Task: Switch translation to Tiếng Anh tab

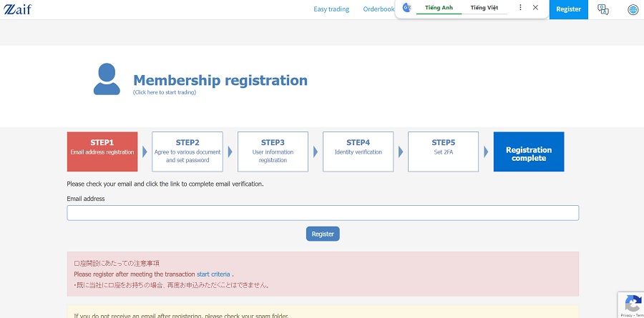Action: (439, 8)
